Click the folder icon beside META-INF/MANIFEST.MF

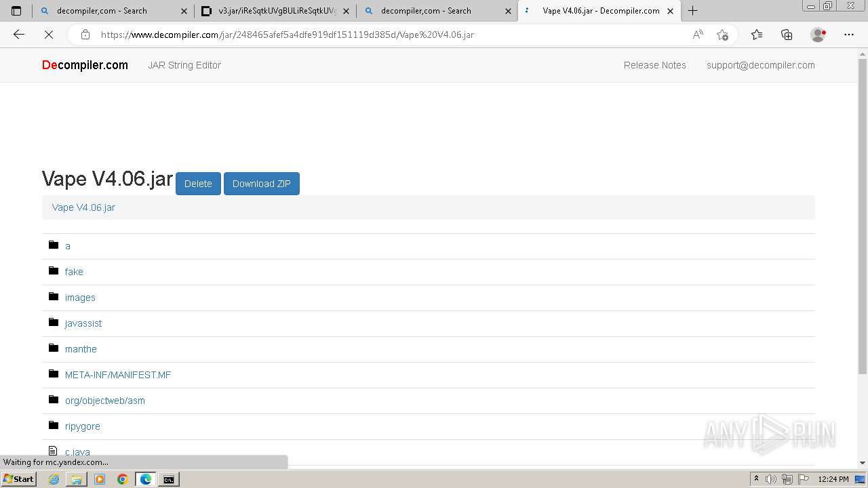(x=54, y=373)
